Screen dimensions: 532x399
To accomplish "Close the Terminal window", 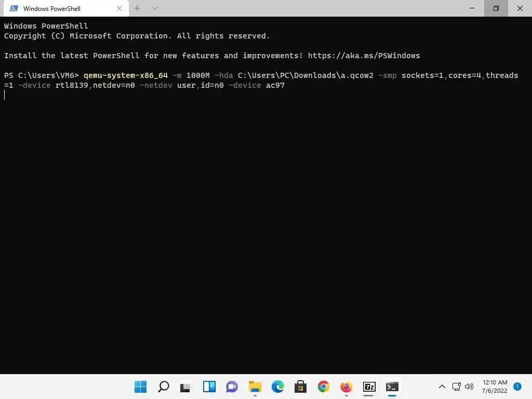I will pyautogui.click(x=520, y=8).
